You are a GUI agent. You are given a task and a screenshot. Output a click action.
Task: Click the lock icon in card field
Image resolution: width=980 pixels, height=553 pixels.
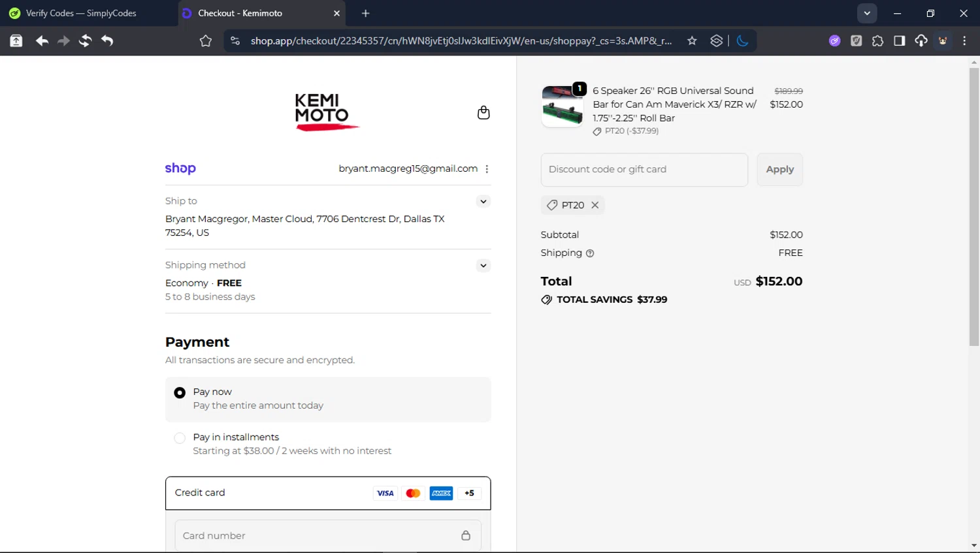pyautogui.click(x=466, y=535)
